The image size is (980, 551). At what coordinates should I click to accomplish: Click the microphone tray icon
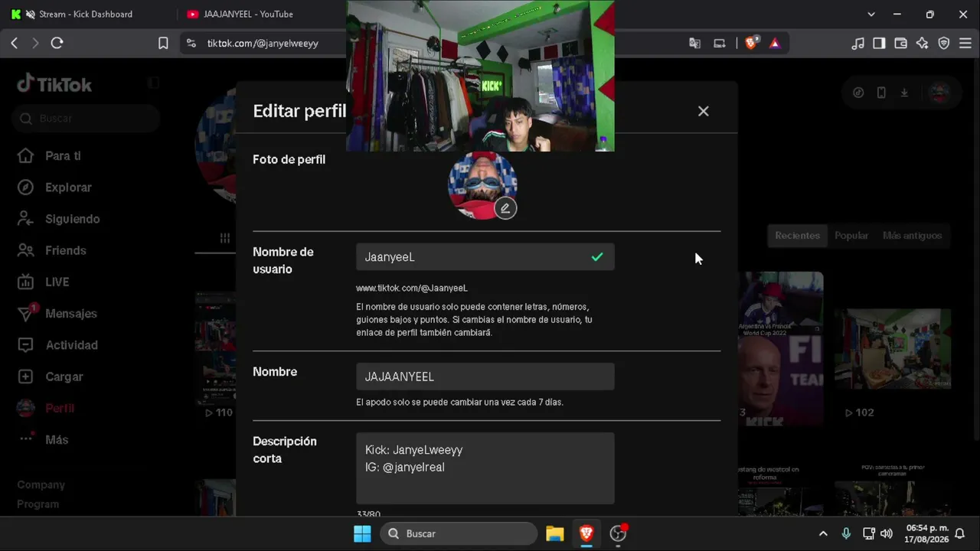coord(846,533)
